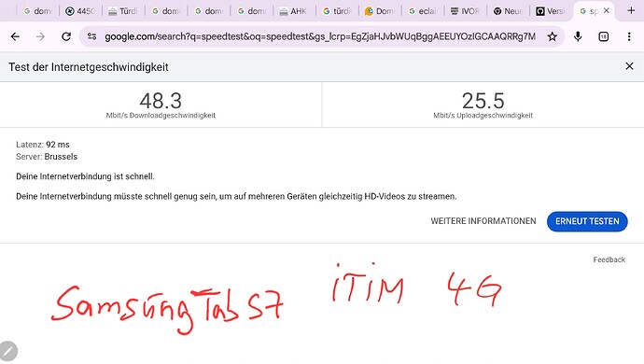The width and height of the screenshot is (644, 364).
Task: Click the Mbit/s Downloadgeschwindigkeit label
Action: pos(161,116)
